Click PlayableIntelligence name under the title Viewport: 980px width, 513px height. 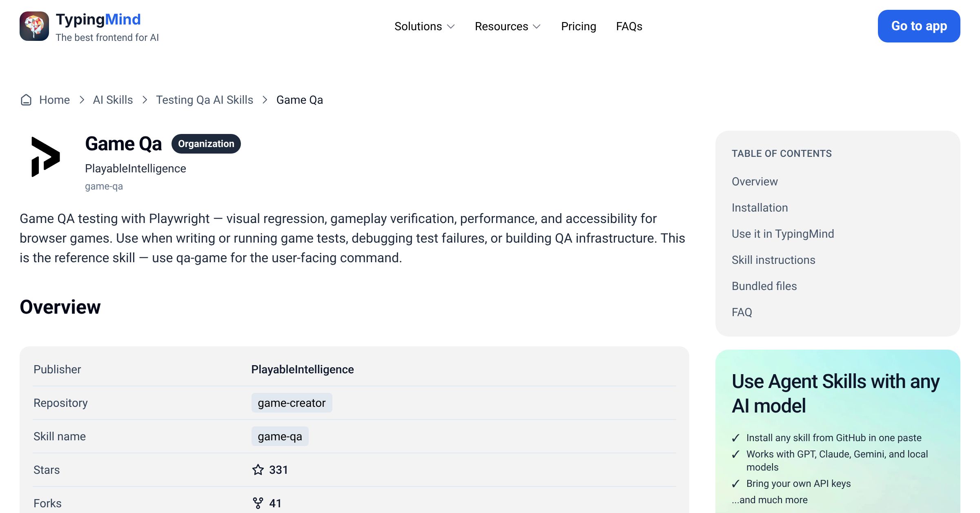click(136, 168)
